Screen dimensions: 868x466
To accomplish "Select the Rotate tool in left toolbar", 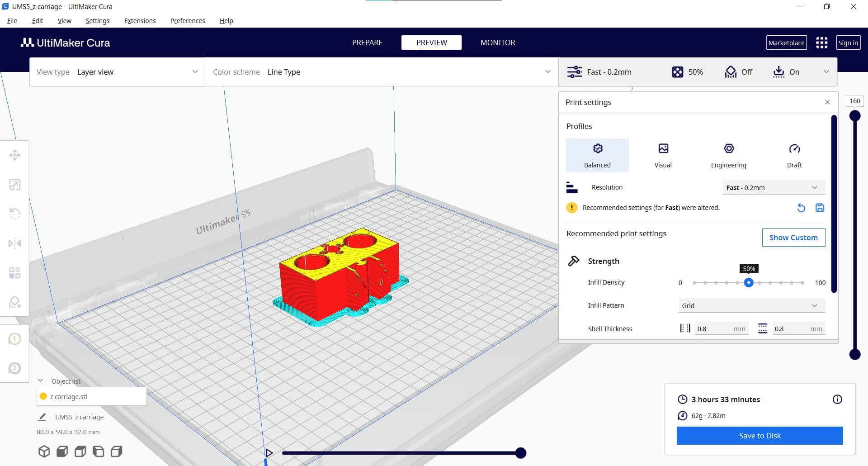I will pos(14,214).
